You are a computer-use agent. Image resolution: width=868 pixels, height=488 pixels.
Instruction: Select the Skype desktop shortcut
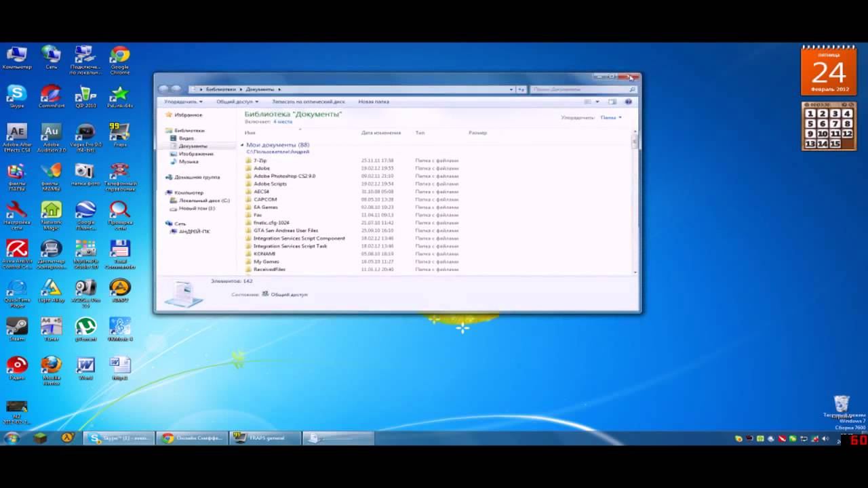tap(16, 96)
